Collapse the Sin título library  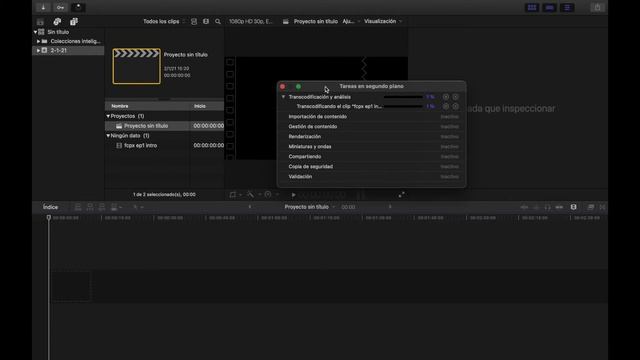(35, 32)
